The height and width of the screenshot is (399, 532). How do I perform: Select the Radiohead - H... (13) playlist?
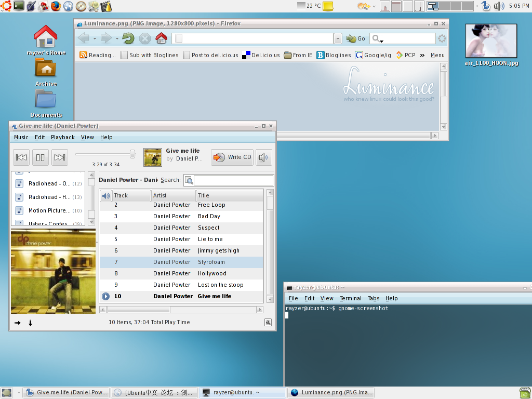coord(48,197)
